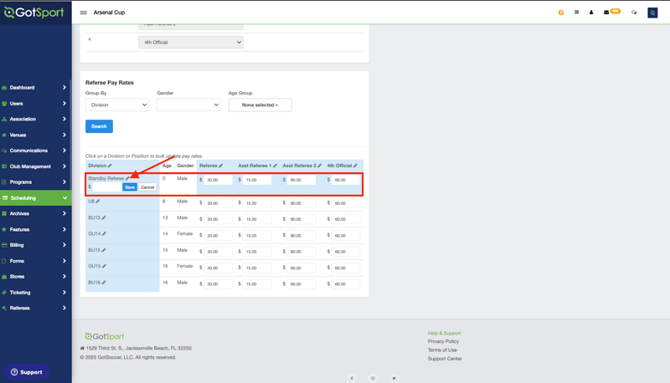670x383 pixels.
Task: Click Arsenal Cup title in header
Action: click(x=109, y=12)
